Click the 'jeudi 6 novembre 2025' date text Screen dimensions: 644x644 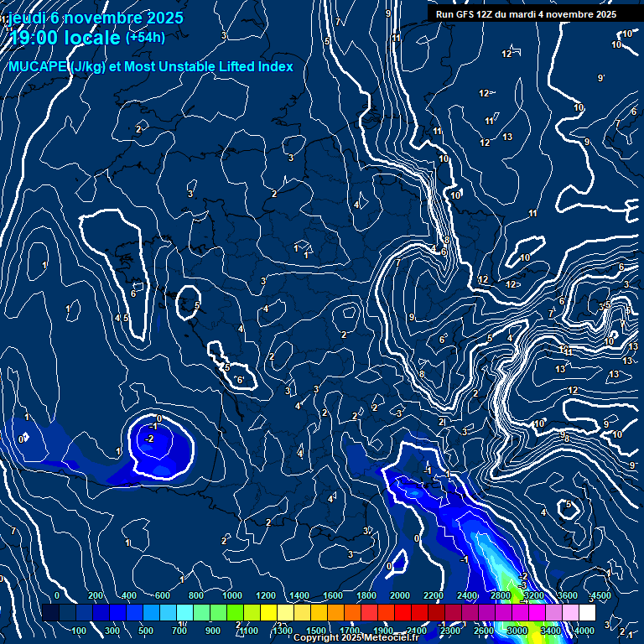pos(96,18)
